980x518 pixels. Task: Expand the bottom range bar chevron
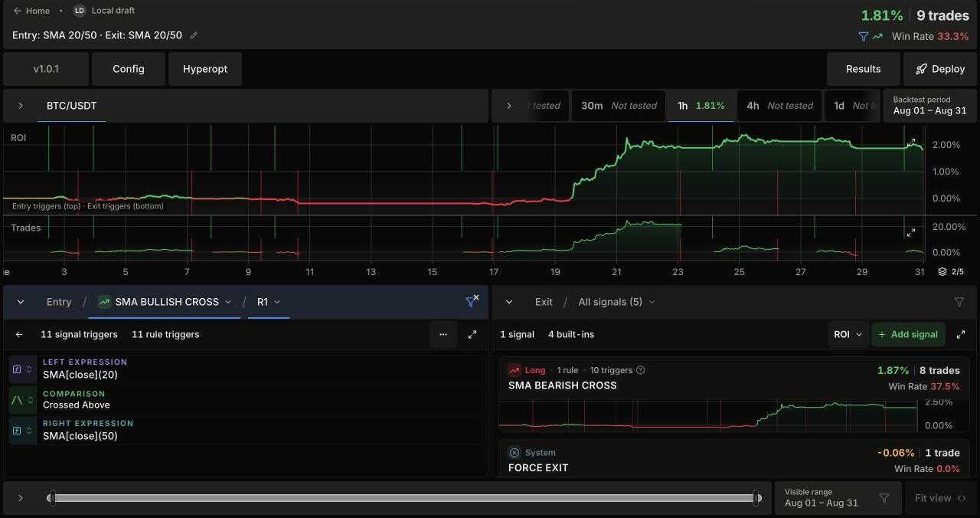pyautogui.click(x=21, y=498)
